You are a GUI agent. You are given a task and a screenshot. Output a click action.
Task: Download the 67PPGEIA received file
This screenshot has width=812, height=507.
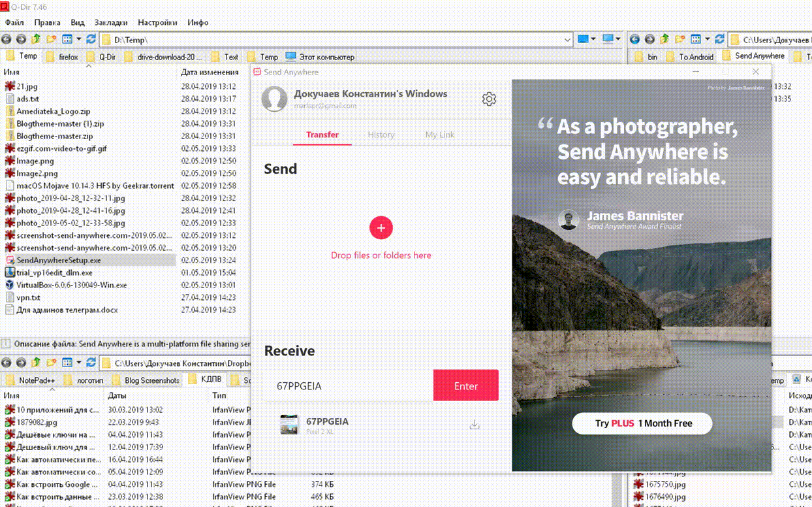click(475, 425)
